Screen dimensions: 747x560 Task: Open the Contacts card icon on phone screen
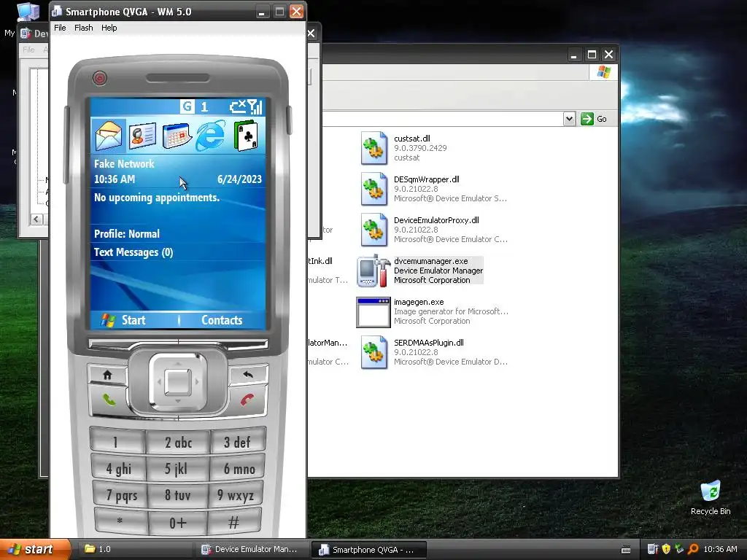(142, 136)
